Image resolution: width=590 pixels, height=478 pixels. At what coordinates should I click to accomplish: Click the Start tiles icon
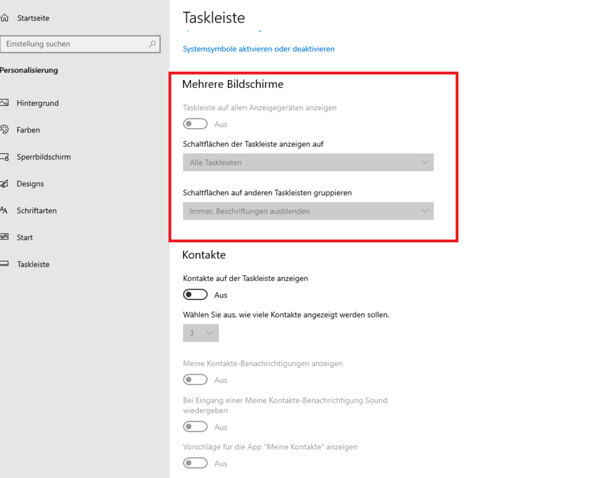click(4, 237)
